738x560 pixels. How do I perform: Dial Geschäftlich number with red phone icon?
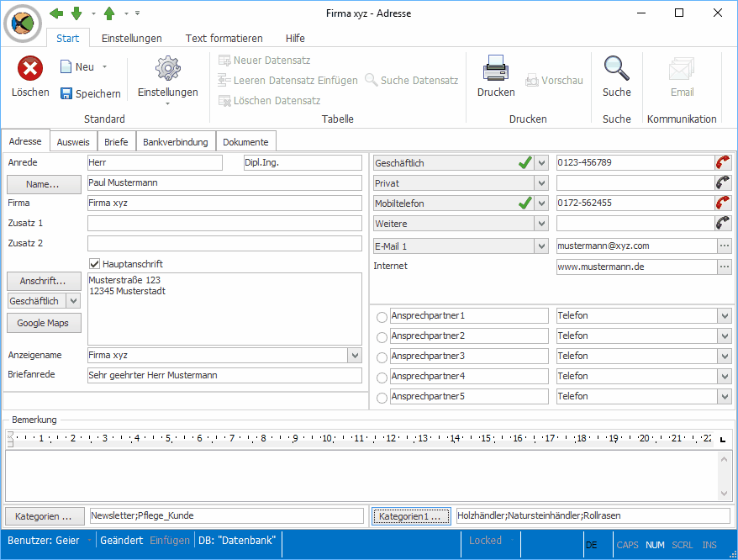tap(723, 162)
